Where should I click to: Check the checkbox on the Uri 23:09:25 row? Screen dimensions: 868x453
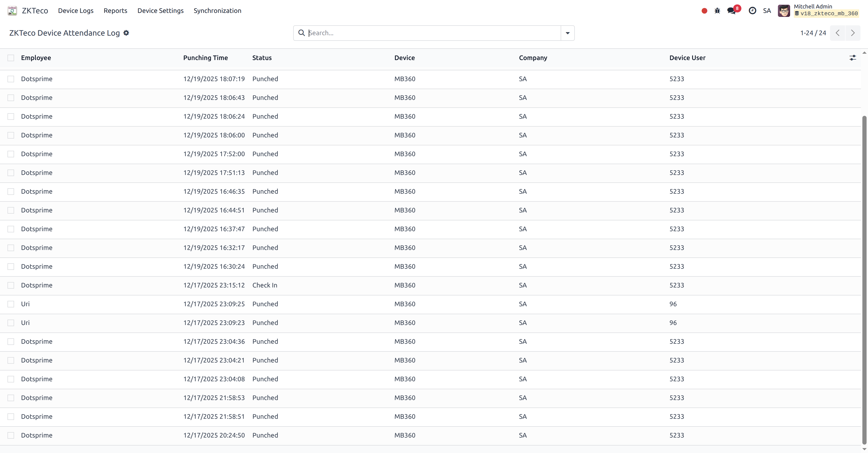click(x=11, y=304)
